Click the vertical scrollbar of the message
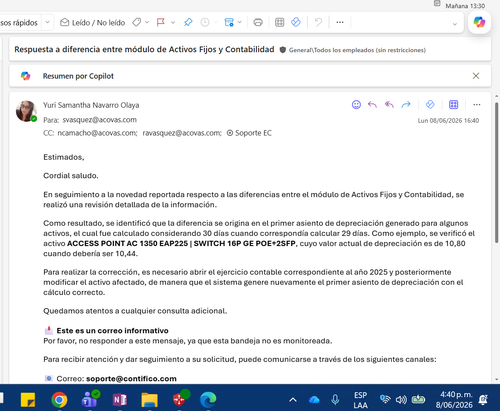The width and height of the screenshot is (500, 411). [x=497, y=172]
